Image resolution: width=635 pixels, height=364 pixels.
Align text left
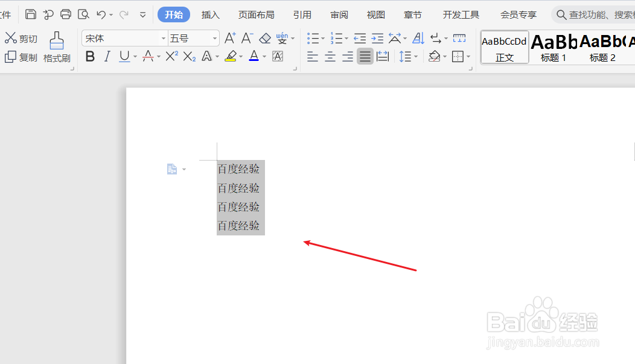[313, 57]
